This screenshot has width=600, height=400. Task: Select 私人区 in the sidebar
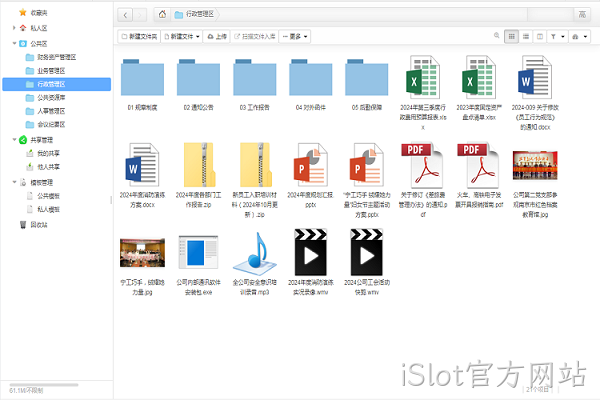[33, 28]
